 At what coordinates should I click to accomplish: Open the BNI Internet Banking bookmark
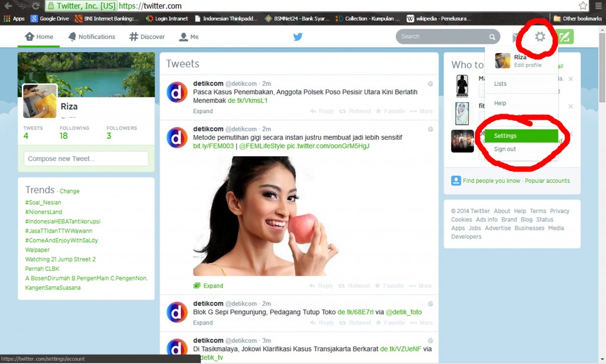coord(107,18)
